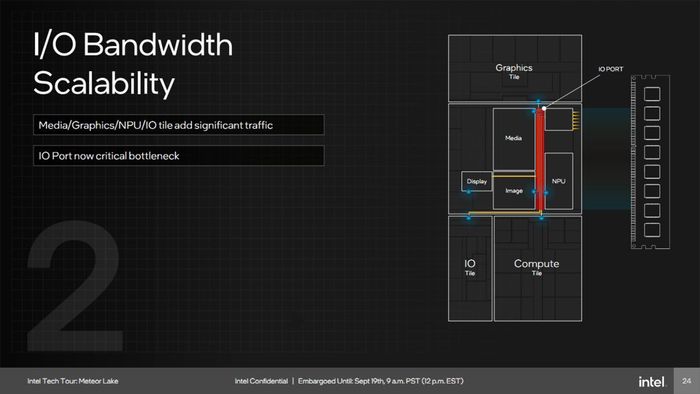The height and width of the screenshot is (394, 700).
Task: Select the "IO Port now critical bottleneck" box
Action: [x=179, y=156]
